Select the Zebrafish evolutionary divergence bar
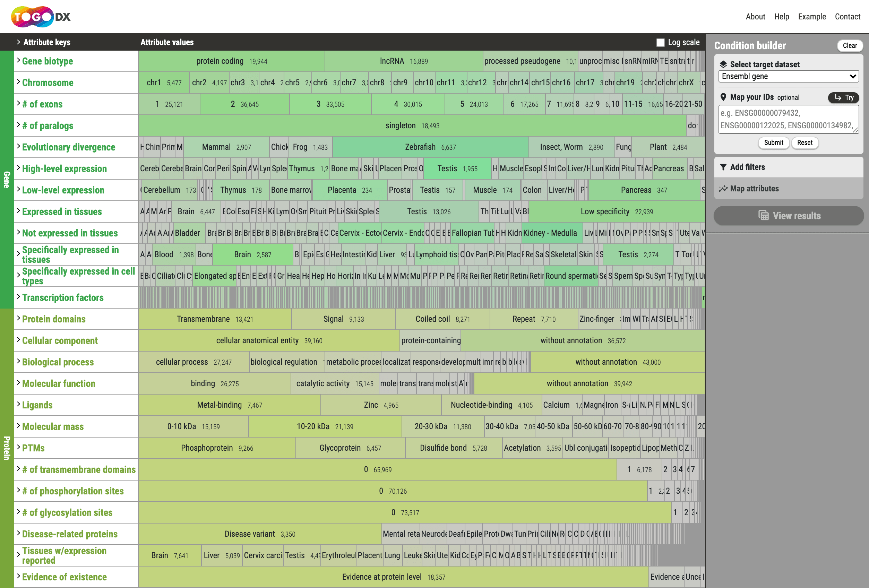The height and width of the screenshot is (588, 869). (430, 147)
